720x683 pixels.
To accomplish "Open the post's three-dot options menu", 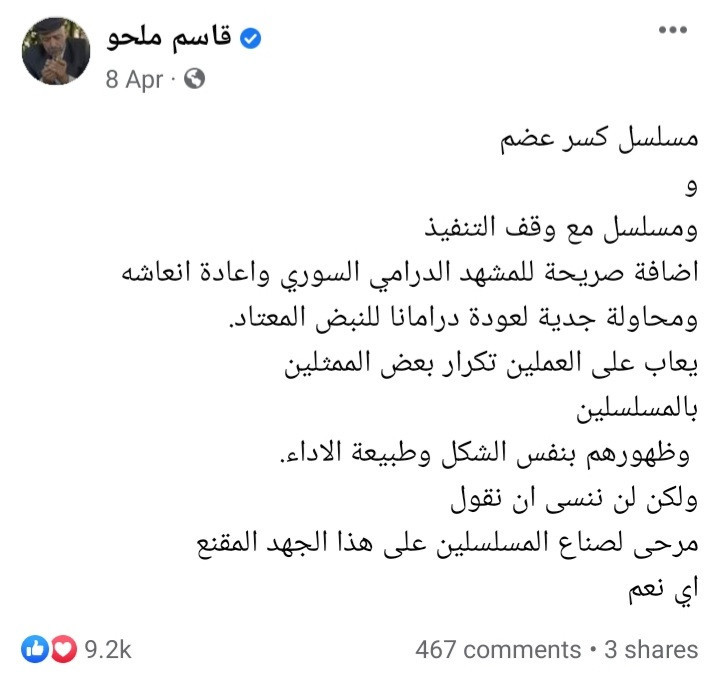I will point(673,30).
